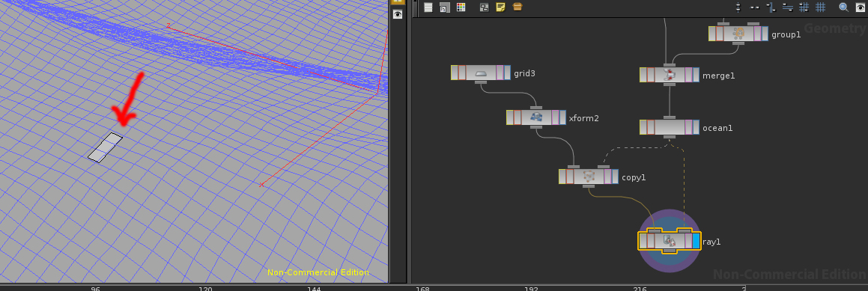Add a sticky note with the yellow note icon
868x291 pixels.
coord(500,7)
